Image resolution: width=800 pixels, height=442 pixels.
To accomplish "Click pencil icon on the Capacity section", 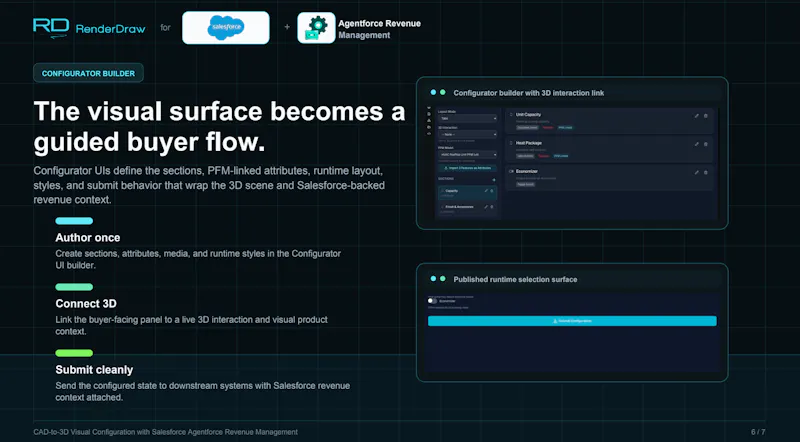I will click(486, 191).
